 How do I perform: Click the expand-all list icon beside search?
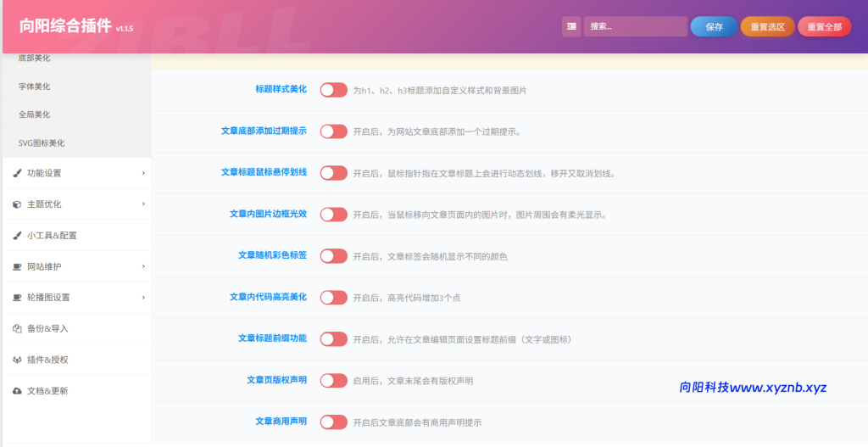[571, 26]
